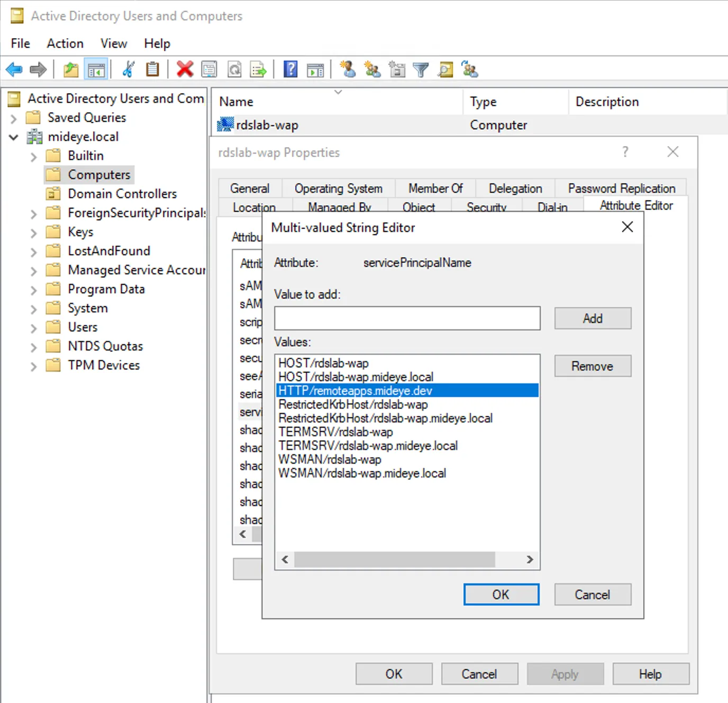Image resolution: width=728 pixels, height=703 pixels.
Task: Export the list using the toolbar icon
Action: click(258, 69)
